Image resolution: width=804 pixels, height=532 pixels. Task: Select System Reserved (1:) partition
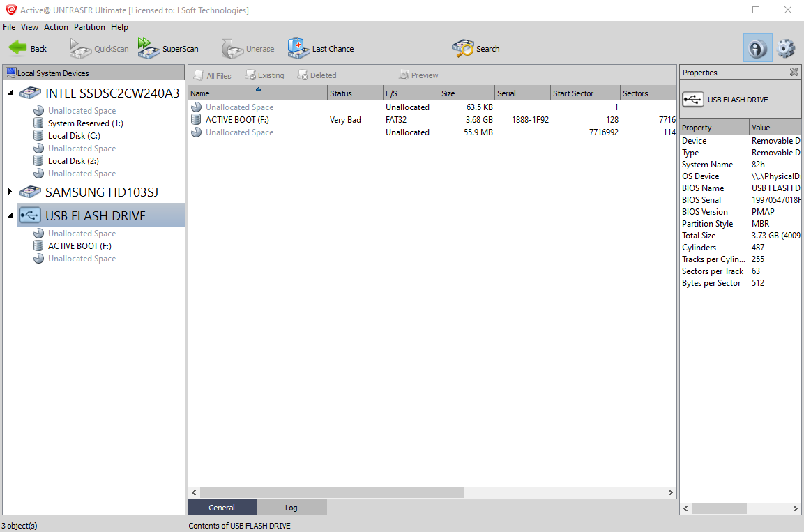(86, 123)
